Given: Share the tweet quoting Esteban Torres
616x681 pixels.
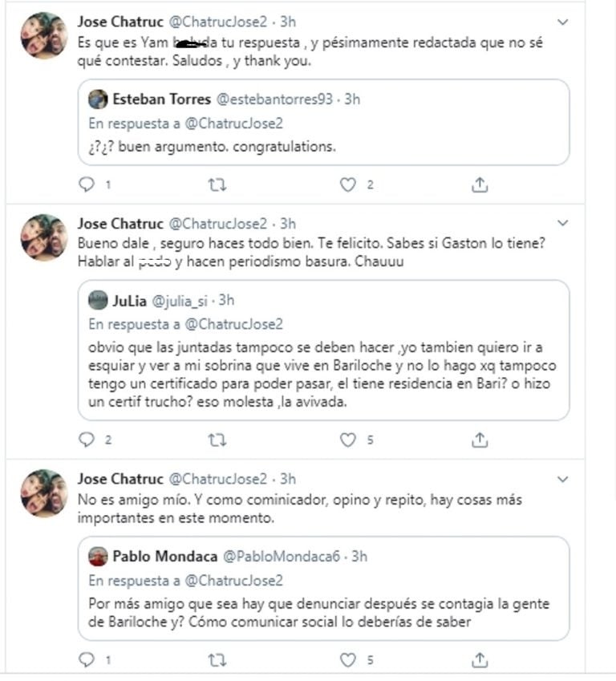Looking at the screenshot, I should point(480,184).
